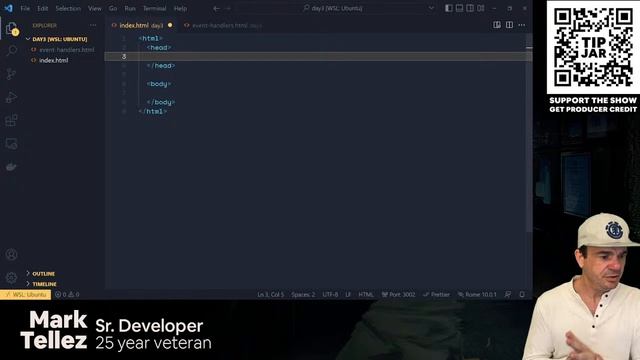Screen dimensions: 640x360
Task: Split the editor to the right
Action: [x=509, y=25]
